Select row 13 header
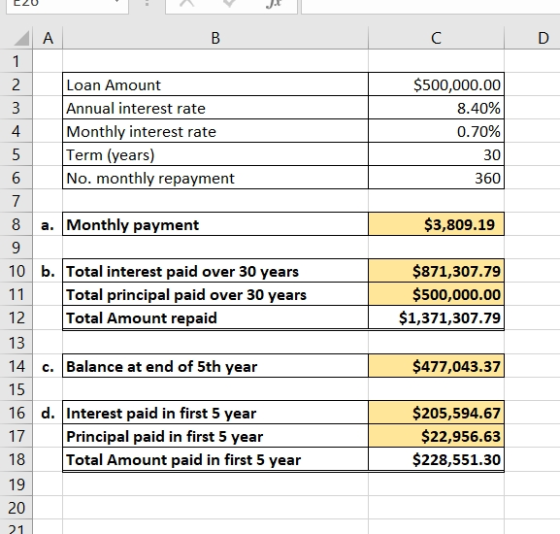 click(16, 343)
